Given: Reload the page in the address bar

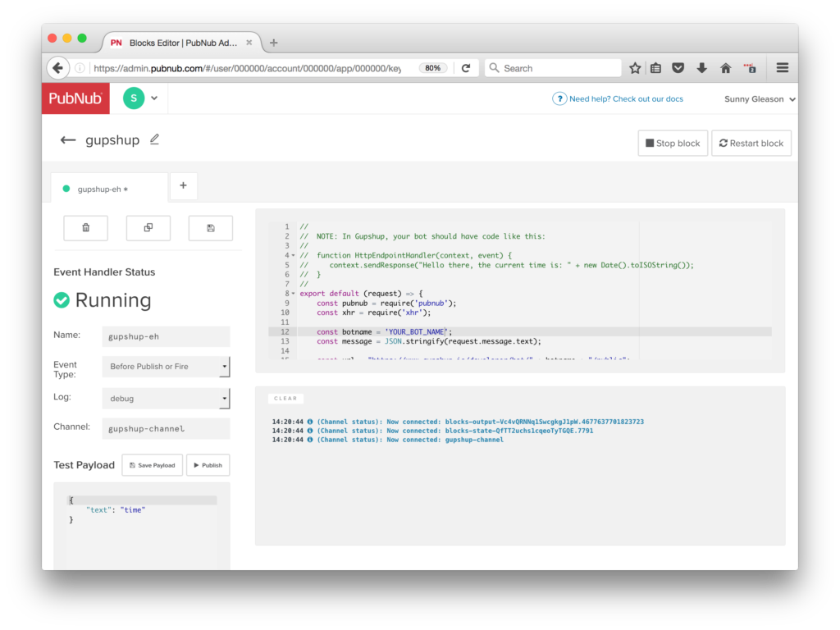Looking at the screenshot, I should (x=466, y=68).
